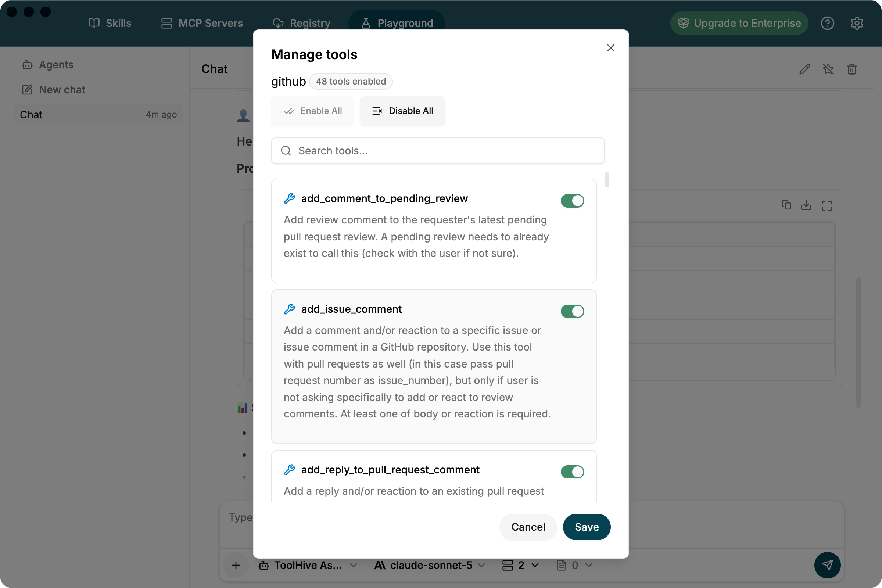Select the Playground tab
Image resolution: width=882 pixels, height=588 pixels.
397,23
